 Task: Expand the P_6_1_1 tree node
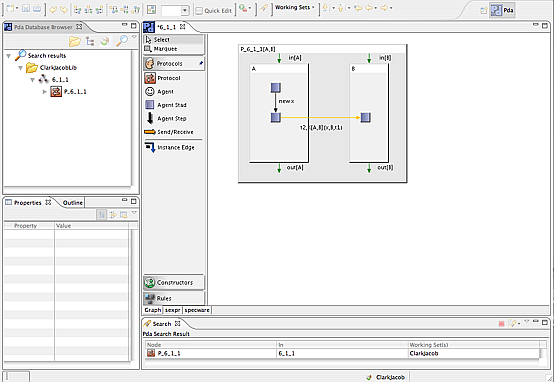pos(45,92)
